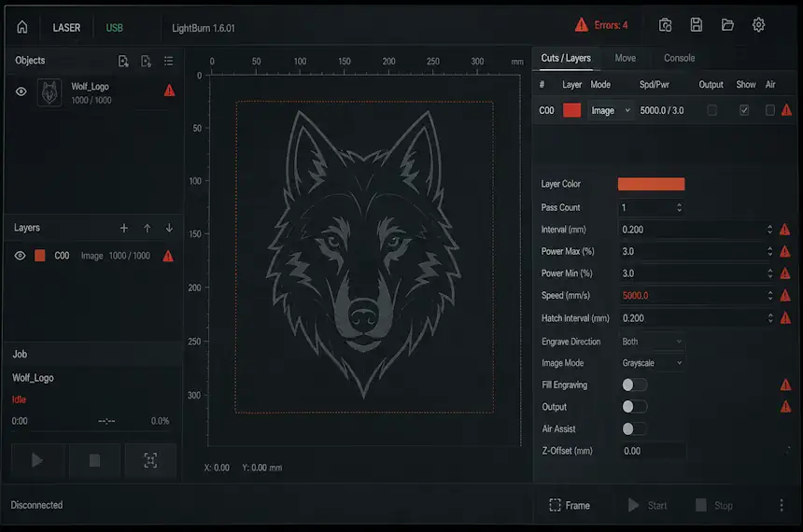
Task: Adjust the Power Max (%) stepper arrows
Action: pos(769,251)
